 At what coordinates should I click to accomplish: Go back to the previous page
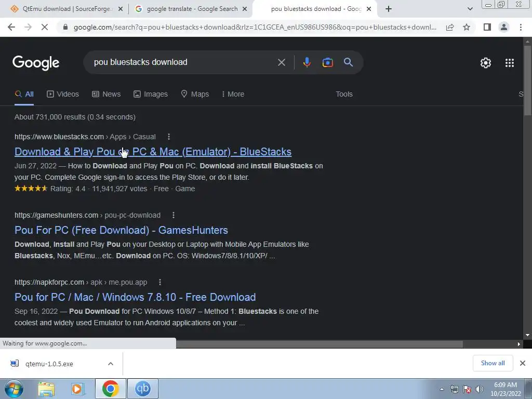(11, 27)
